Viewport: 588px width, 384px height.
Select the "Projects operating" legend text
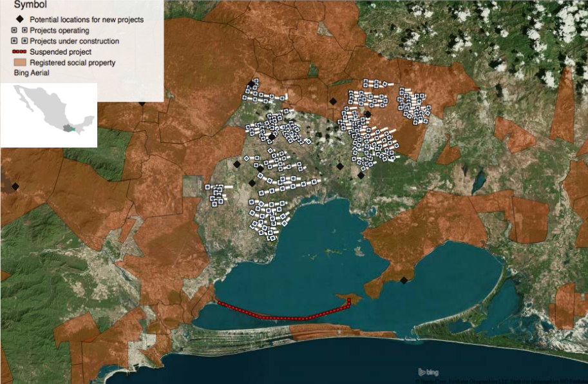[x=59, y=30]
